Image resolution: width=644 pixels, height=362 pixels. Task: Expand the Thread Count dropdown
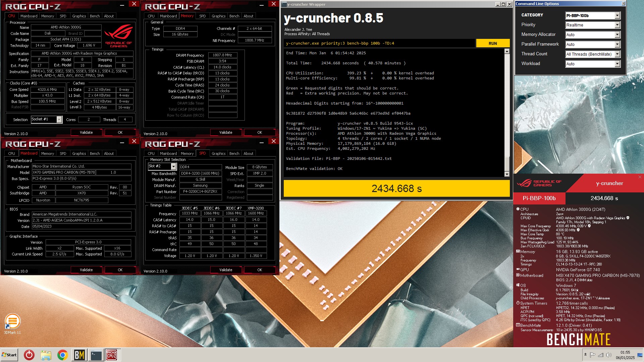pos(593,54)
